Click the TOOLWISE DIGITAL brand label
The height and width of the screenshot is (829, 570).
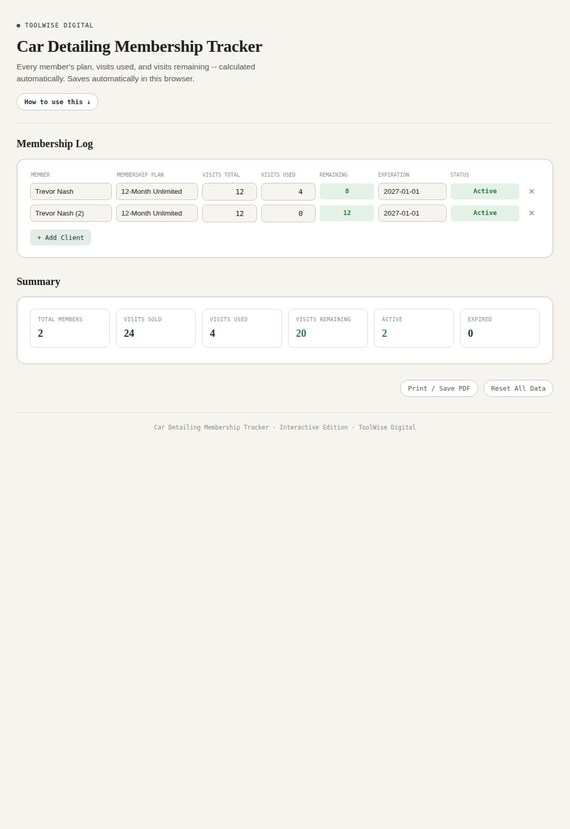[x=59, y=25]
